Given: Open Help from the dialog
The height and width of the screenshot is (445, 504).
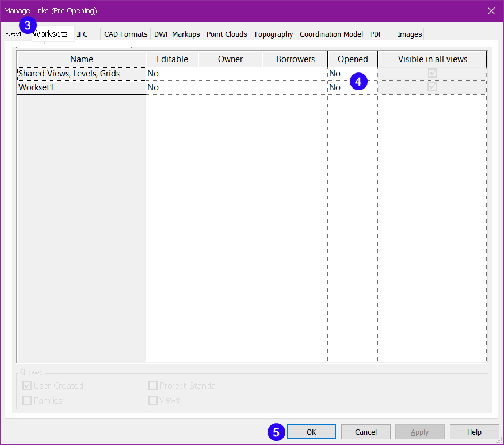Looking at the screenshot, I should tap(474, 432).
